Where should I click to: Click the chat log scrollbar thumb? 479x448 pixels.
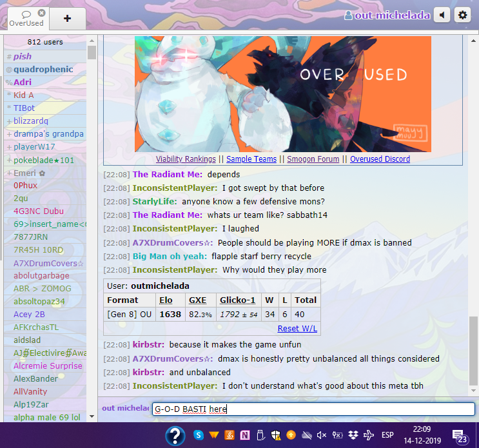tap(473, 351)
